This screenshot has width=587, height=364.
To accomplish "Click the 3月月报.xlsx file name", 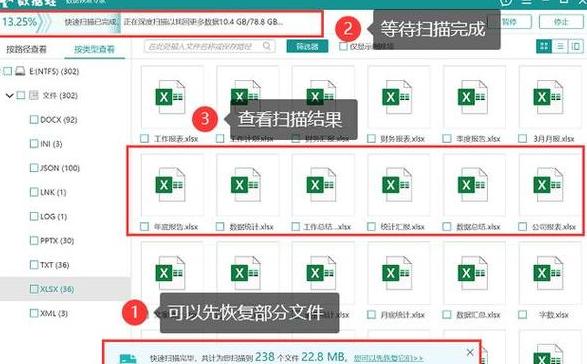I will (554, 139).
